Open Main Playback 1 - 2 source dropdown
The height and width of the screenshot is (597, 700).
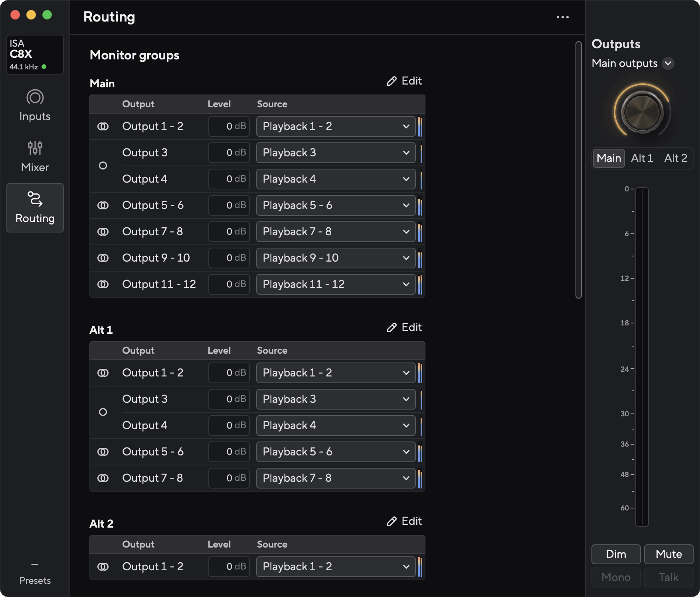(336, 126)
